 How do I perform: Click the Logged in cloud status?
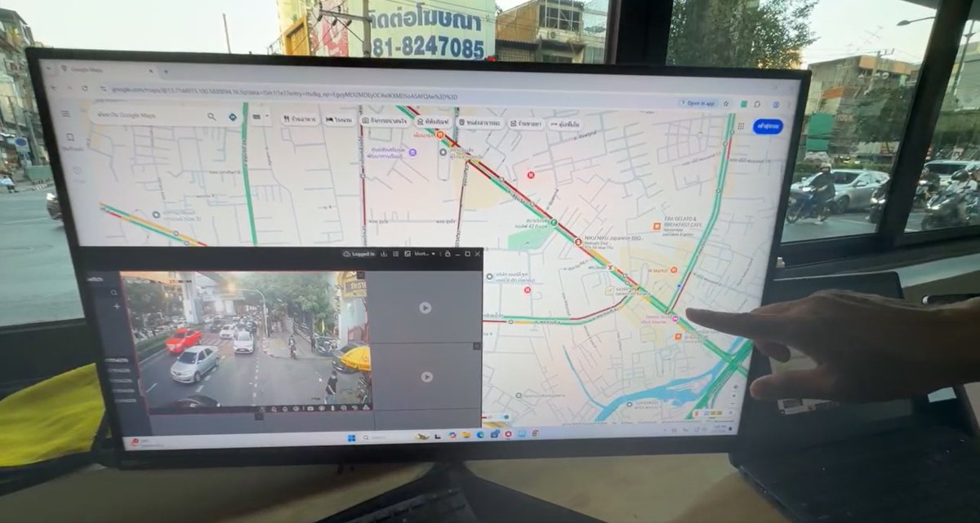click(359, 254)
